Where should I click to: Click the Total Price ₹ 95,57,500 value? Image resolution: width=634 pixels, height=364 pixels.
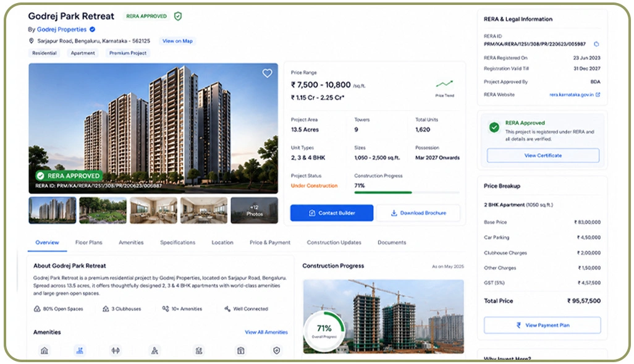(x=583, y=300)
